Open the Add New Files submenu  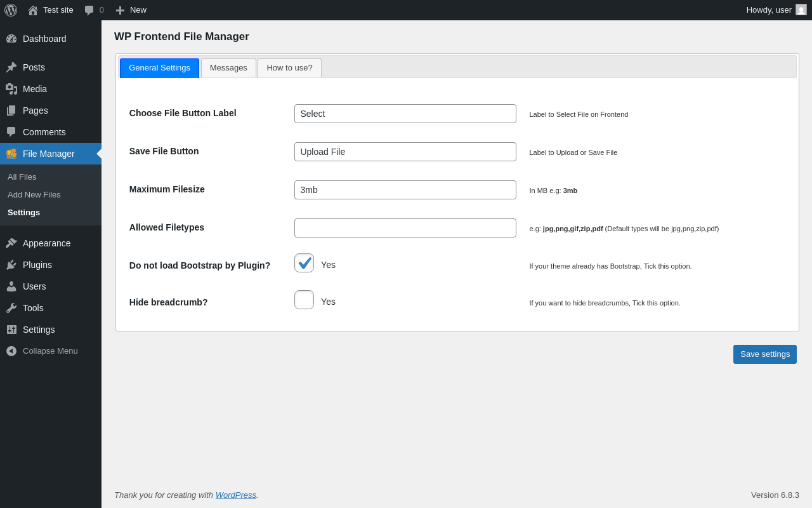pyautogui.click(x=34, y=195)
